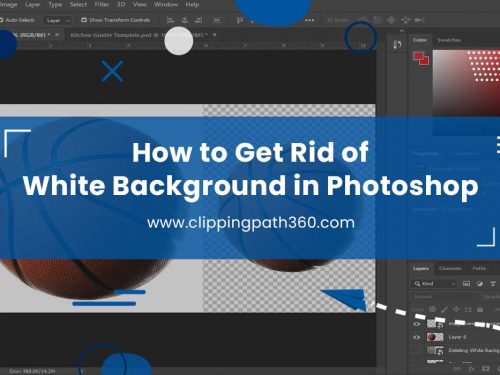The image size is (500, 375).
Task: Click the Align horizontal centers icon
Action: pos(184,20)
